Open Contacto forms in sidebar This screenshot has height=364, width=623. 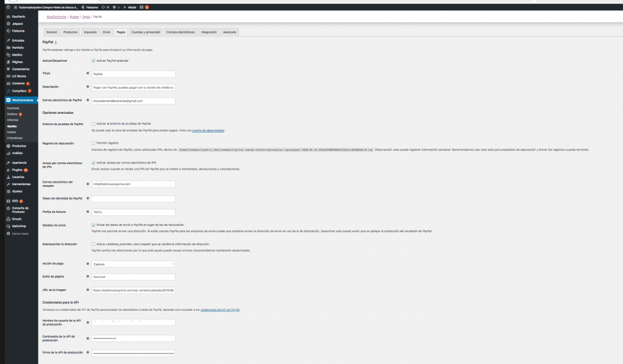click(x=18, y=83)
